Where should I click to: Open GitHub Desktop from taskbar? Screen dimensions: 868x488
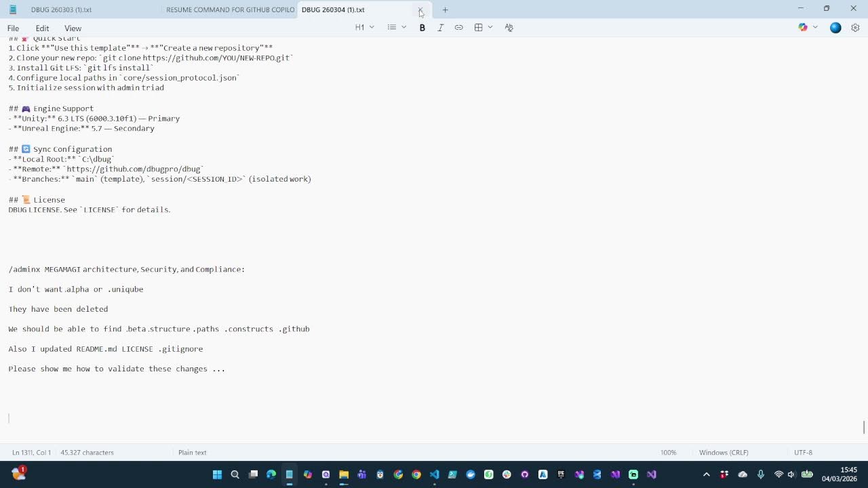pos(525,474)
